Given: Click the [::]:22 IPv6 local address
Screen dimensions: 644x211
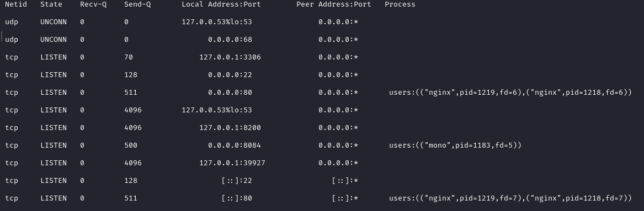Looking at the screenshot, I should (x=237, y=180).
